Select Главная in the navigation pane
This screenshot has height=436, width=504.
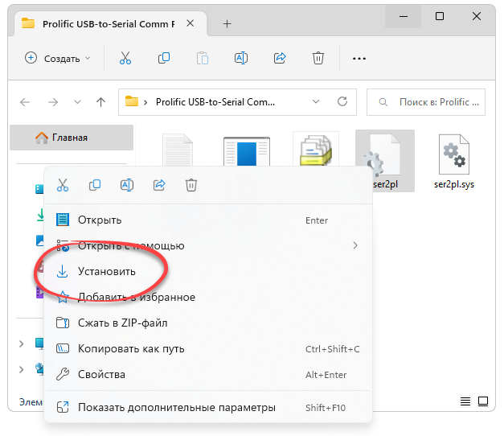coord(72,138)
